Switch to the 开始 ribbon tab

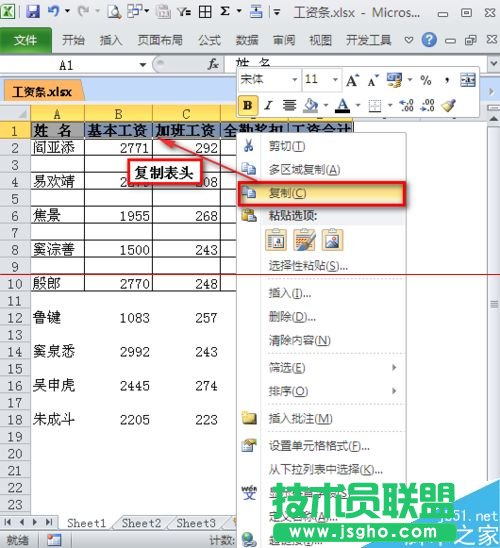(73, 40)
